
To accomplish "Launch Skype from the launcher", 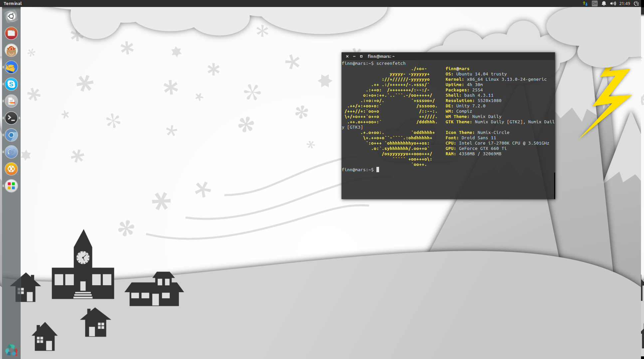I will (x=11, y=84).
